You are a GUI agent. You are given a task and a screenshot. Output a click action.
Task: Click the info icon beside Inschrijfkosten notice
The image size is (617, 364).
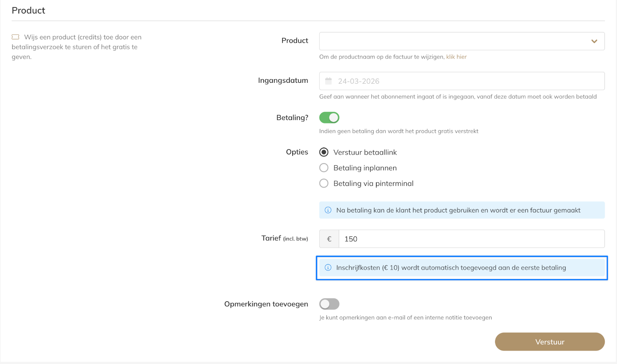[328, 267]
